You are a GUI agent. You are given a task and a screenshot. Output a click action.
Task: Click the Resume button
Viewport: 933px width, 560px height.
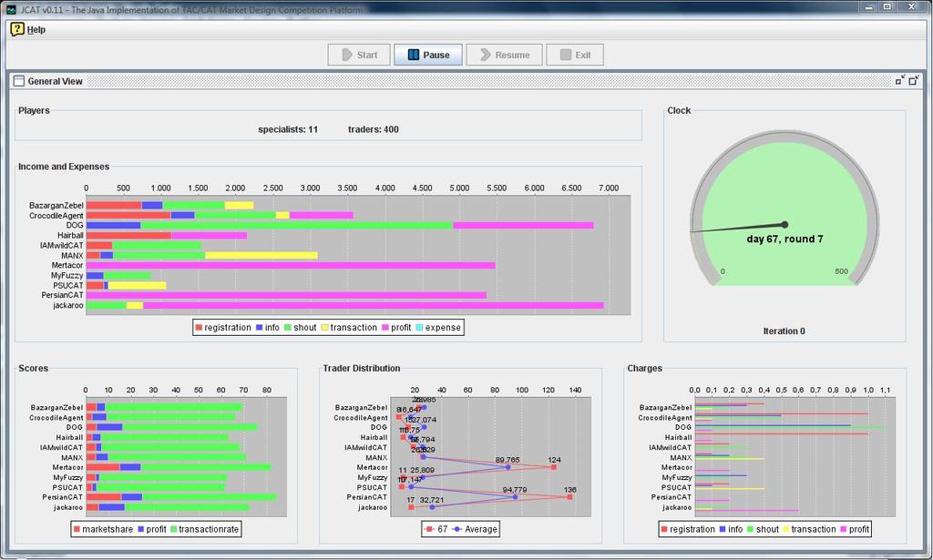point(504,55)
